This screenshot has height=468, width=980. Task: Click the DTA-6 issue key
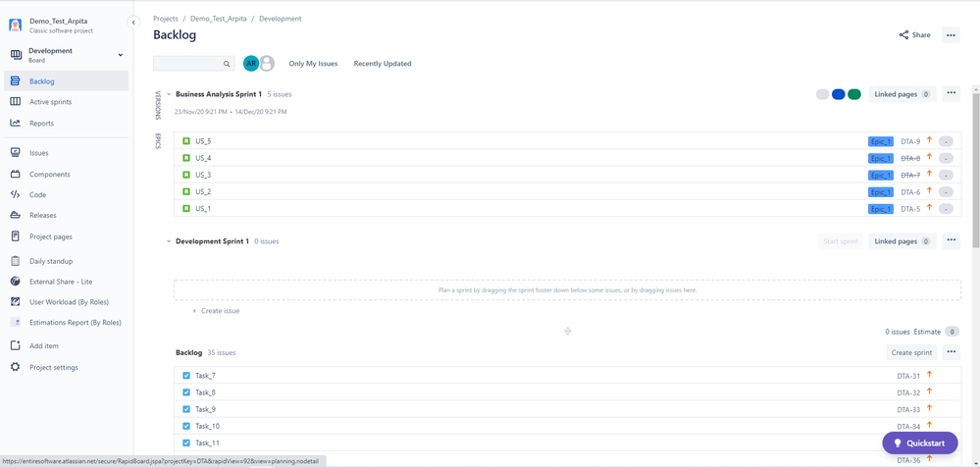(910, 192)
